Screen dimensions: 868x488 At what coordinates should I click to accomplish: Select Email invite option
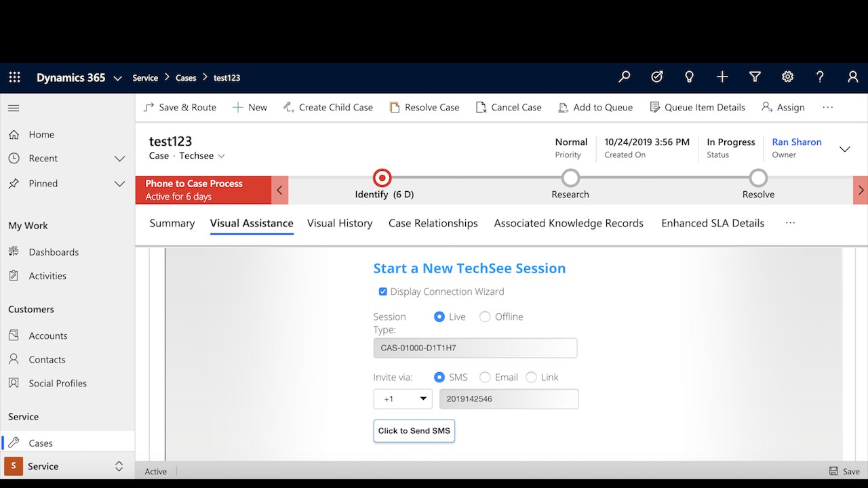click(485, 377)
